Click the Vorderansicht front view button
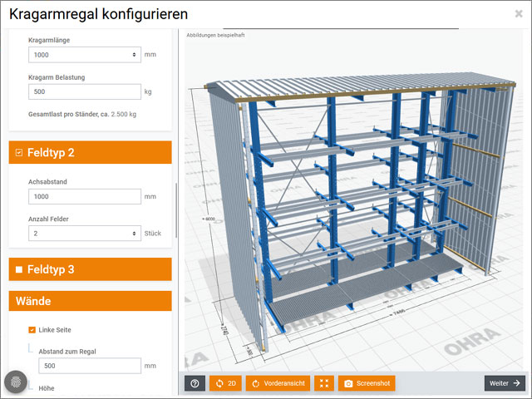The height and width of the screenshot is (399, 532). (x=278, y=383)
